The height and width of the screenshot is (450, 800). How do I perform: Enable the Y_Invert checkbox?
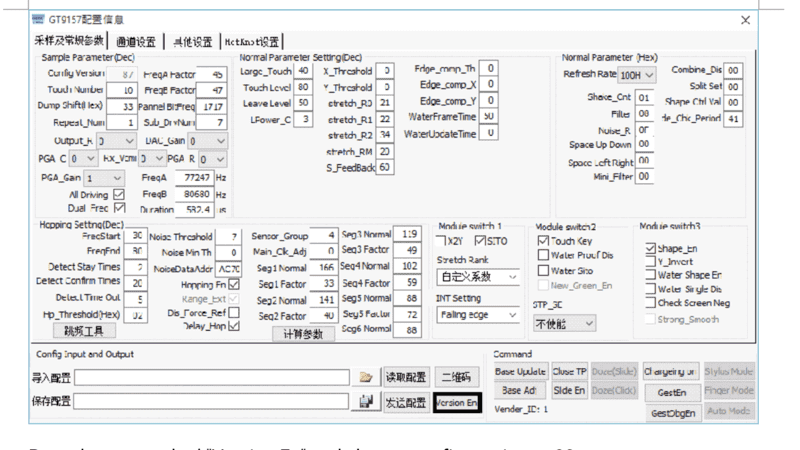(x=651, y=261)
